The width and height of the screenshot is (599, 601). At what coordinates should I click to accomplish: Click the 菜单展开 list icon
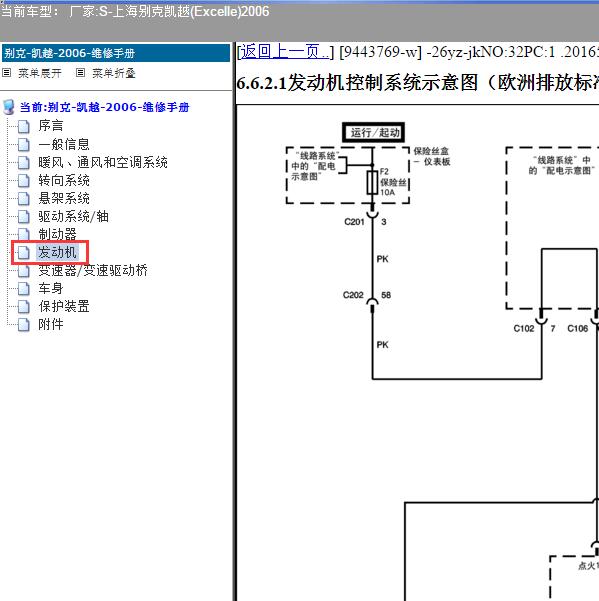7,72
